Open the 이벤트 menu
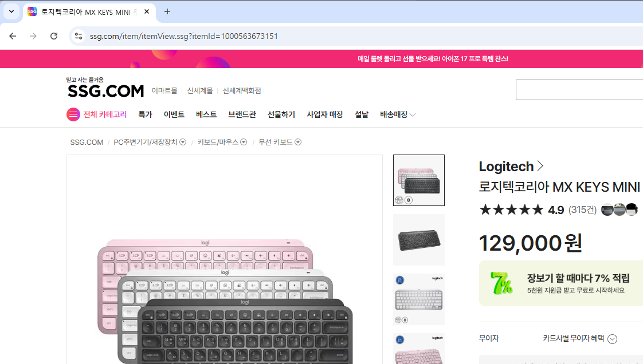 click(x=174, y=114)
